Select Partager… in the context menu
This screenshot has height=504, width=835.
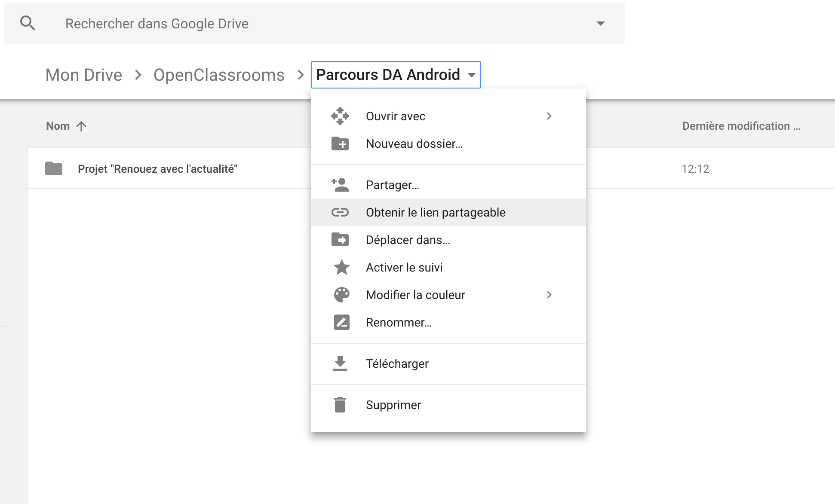tap(448, 185)
